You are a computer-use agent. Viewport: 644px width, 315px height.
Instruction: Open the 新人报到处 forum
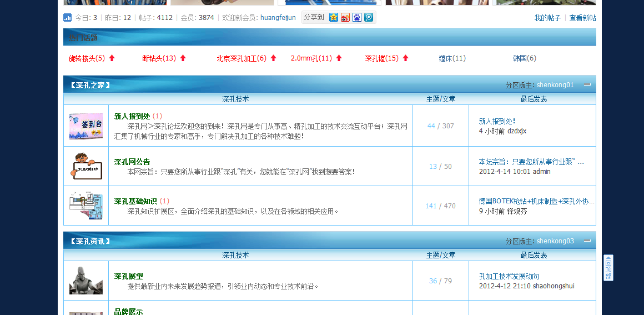point(132,116)
